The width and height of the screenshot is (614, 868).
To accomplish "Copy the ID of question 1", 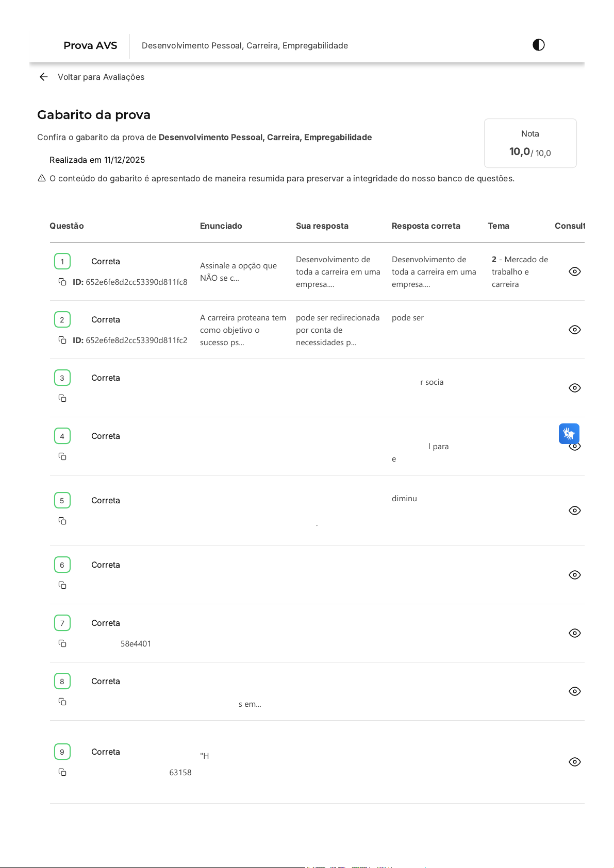I will [x=62, y=282].
